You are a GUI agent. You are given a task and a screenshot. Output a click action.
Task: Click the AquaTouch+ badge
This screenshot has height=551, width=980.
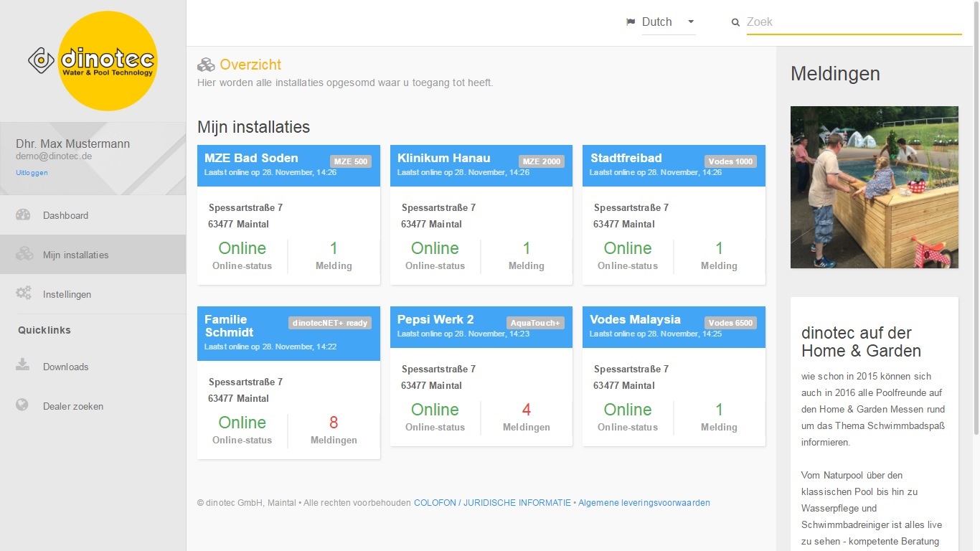[x=535, y=323]
